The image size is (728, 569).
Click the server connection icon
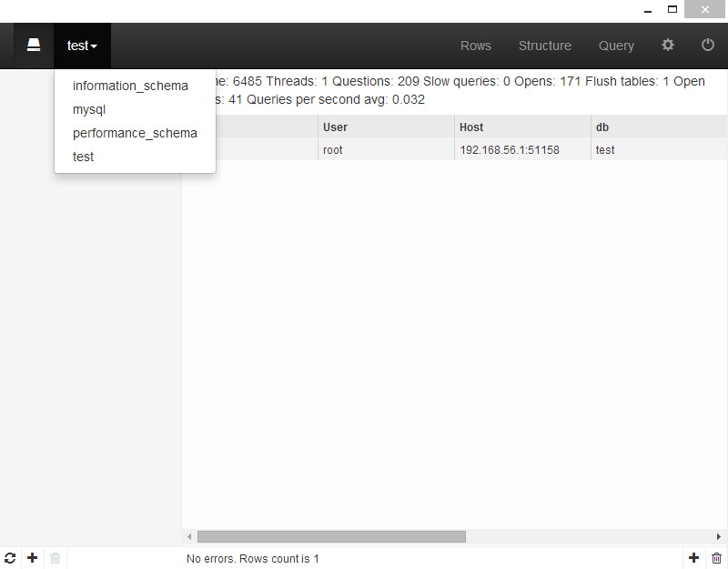[x=34, y=46]
